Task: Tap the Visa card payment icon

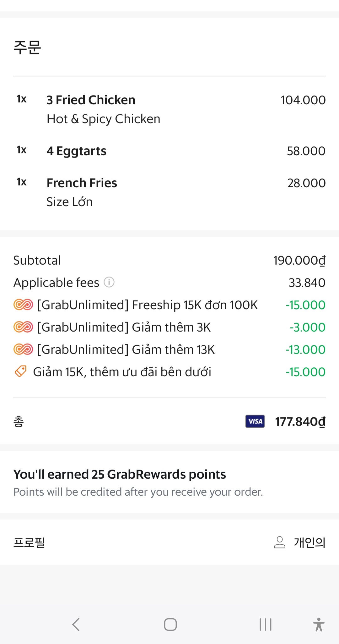Action: pos(255,421)
